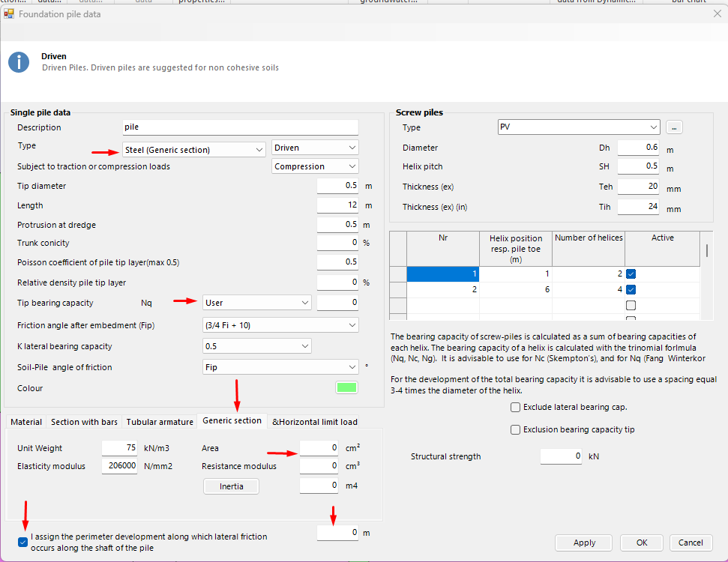Click the Active column header

662,249
